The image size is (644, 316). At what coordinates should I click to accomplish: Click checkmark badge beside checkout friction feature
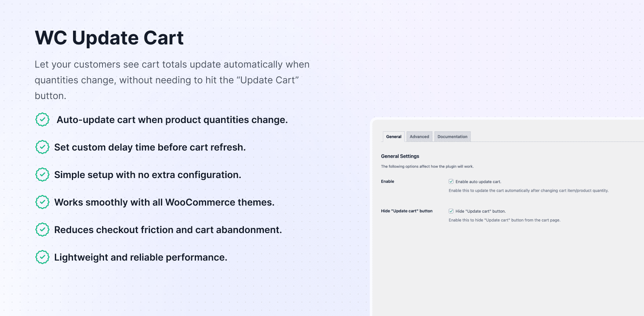coord(42,230)
